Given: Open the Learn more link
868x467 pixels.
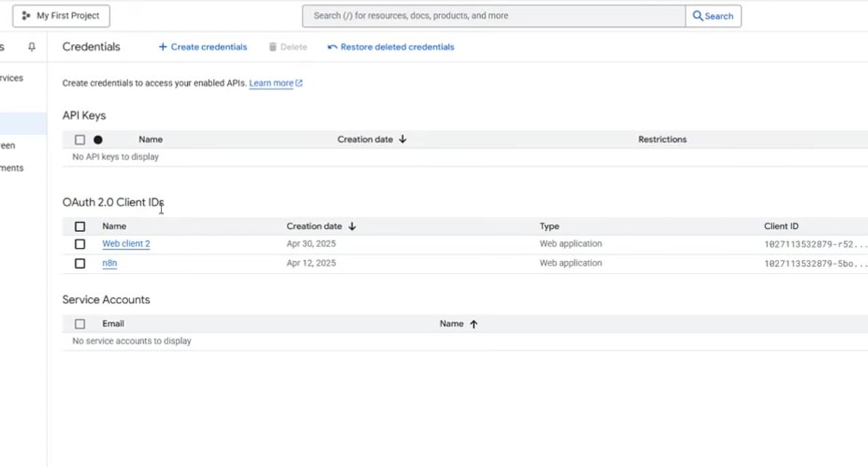Looking at the screenshot, I should pos(271,83).
